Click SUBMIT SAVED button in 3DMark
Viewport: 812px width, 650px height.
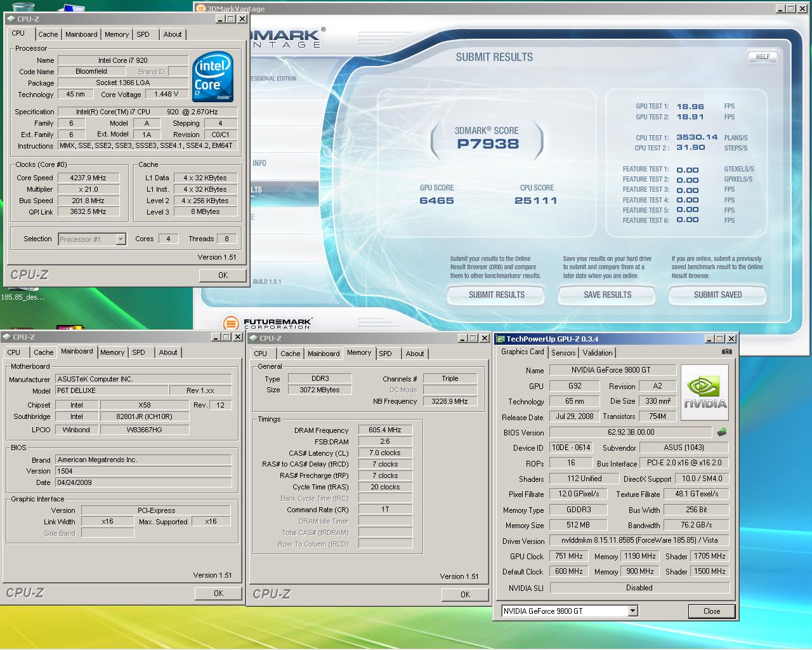tap(717, 295)
